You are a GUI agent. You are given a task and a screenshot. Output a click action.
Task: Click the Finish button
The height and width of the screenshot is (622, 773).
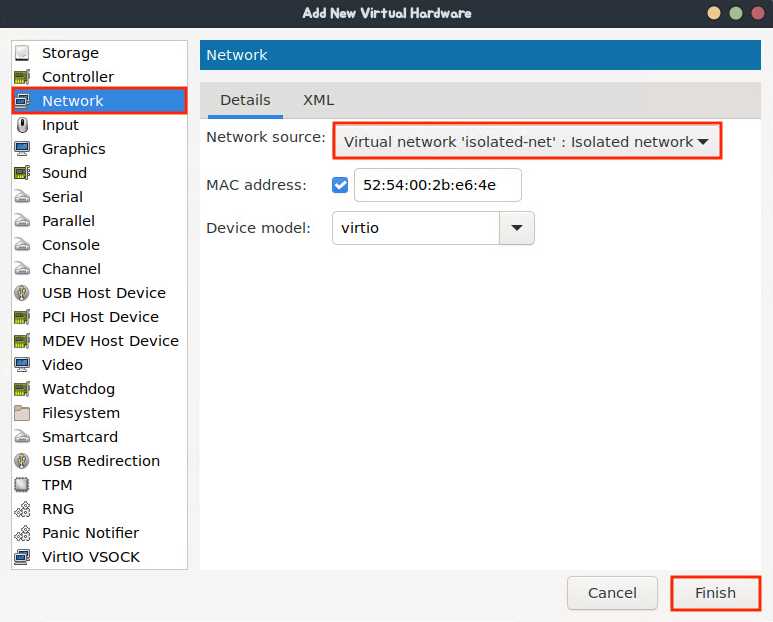(x=715, y=593)
